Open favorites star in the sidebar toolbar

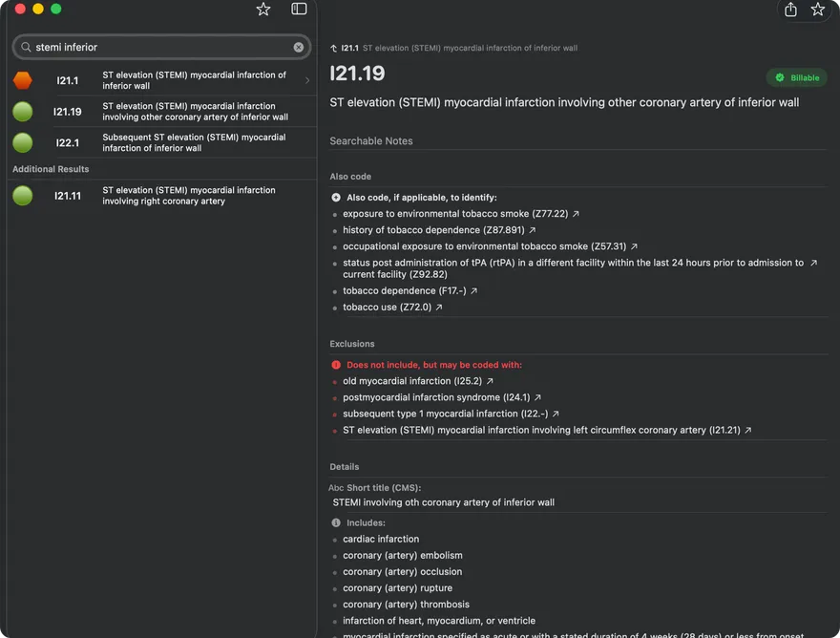click(263, 10)
